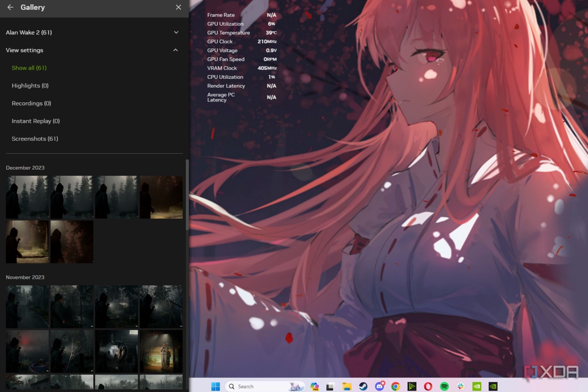Viewport: 588px width, 392px height.
Task: Open the November screenshot with red glow
Action: pyautogui.click(x=27, y=351)
